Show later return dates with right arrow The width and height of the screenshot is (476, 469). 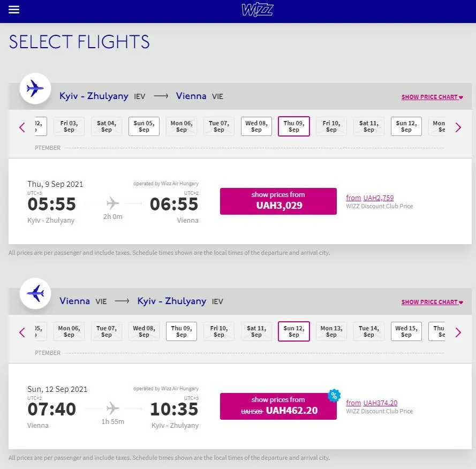pyautogui.click(x=458, y=332)
